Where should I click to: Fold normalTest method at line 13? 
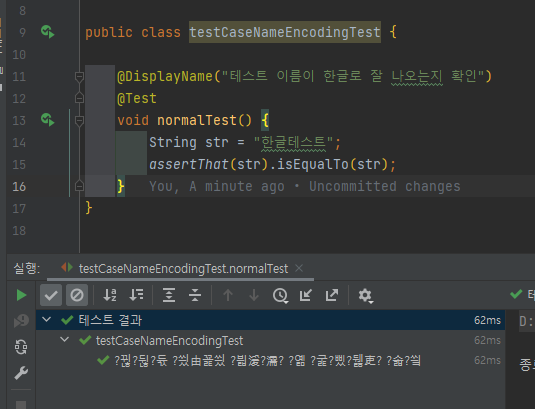(79, 120)
